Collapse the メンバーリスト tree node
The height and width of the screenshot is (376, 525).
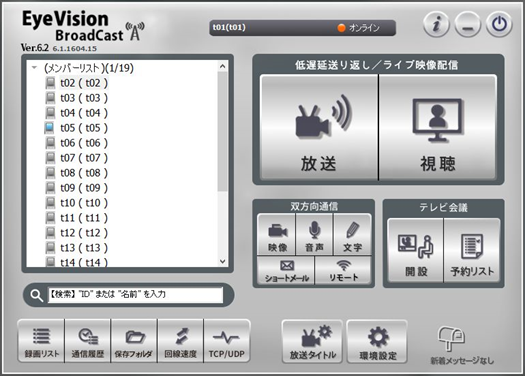click(x=34, y=68)
